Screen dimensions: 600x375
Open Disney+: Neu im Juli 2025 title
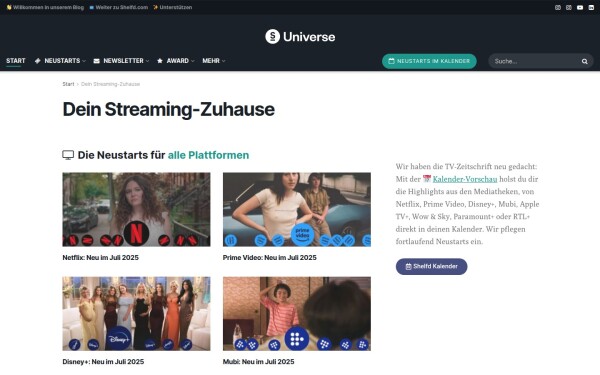103,362
